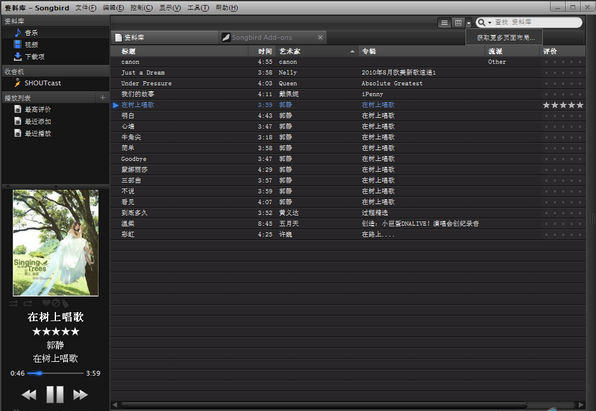This screenshot has height=411, width=596.
Task: Click the iPenny album cell
Action: [372, 94]
